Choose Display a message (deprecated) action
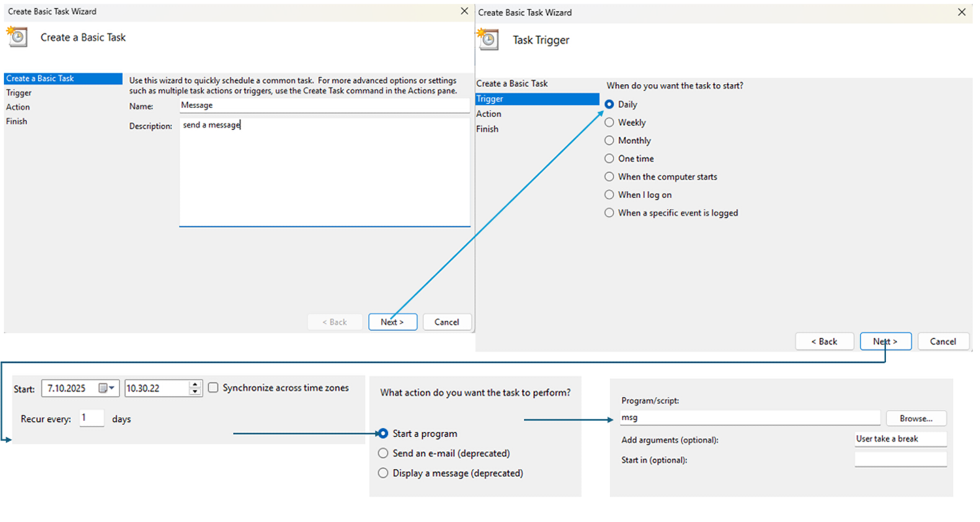This screenshot has height=522, width=980. click(x=384, y=473)
